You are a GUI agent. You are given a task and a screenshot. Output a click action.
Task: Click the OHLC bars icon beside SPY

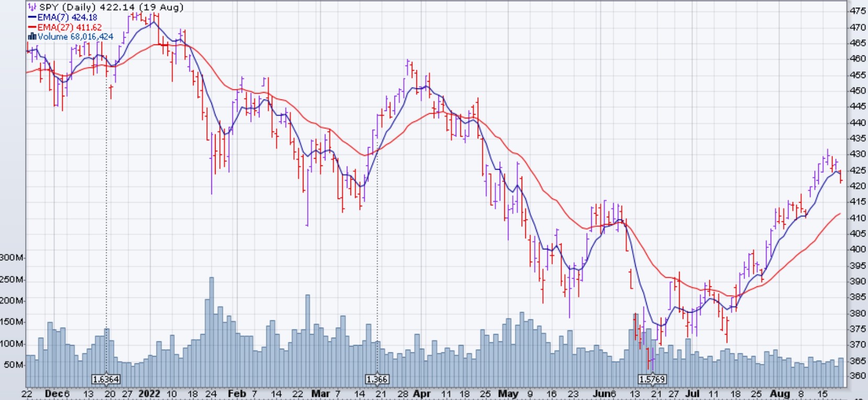pyautogui.click(x=32, y=7)
